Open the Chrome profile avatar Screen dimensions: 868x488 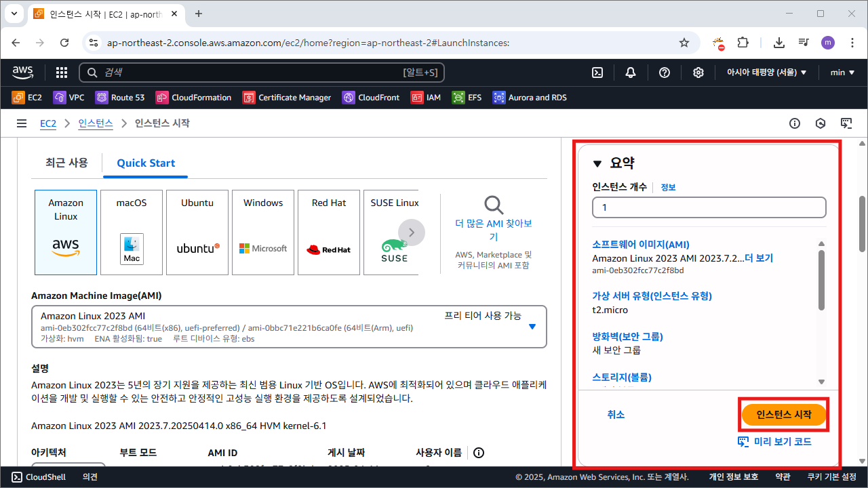click(x=828, y=43)
